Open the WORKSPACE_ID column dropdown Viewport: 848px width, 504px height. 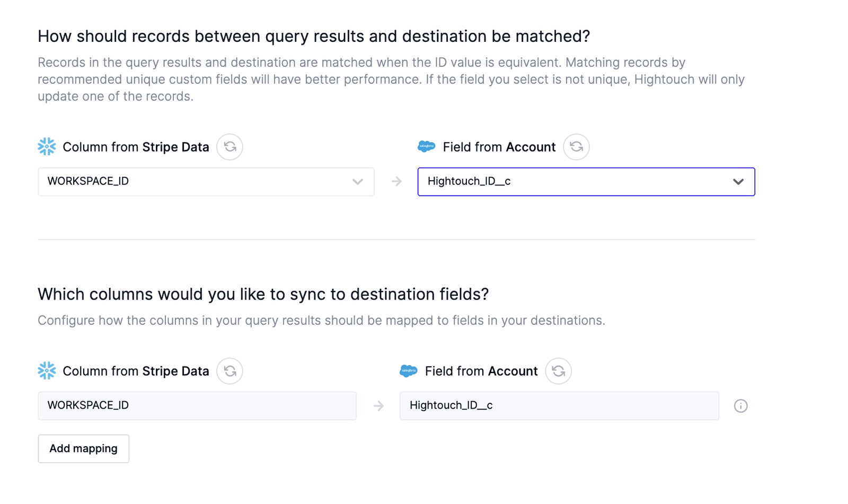point(206,181)
